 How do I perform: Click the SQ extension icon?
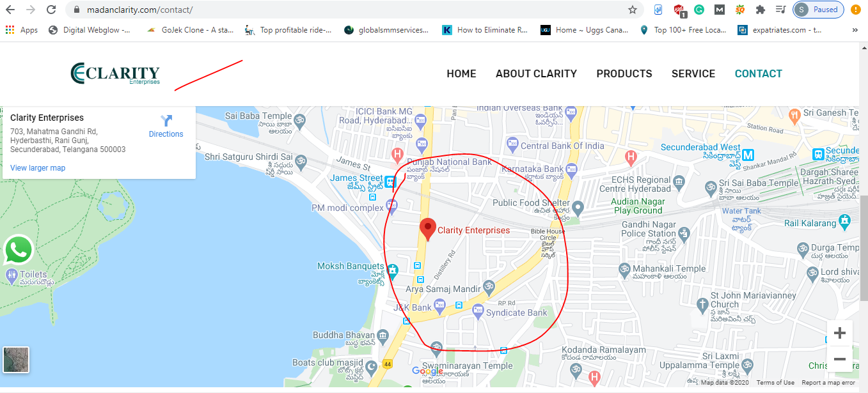pyautogui.click(x=739, y=10)
